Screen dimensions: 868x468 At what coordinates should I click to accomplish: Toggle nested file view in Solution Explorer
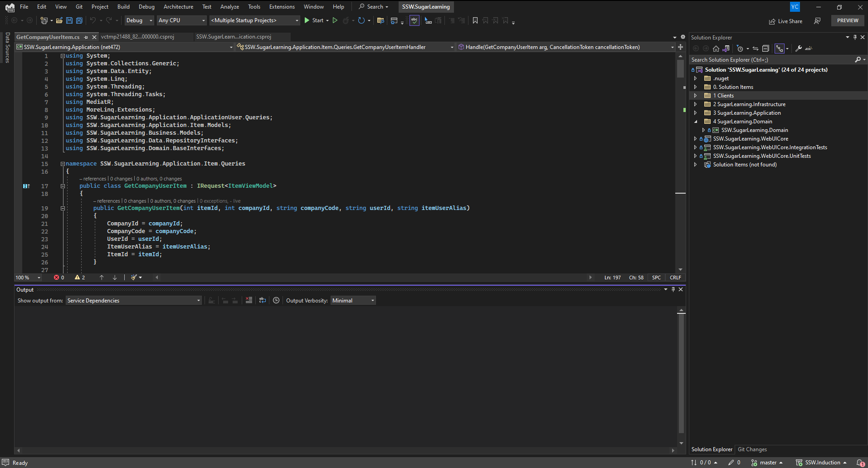(779, 49)
